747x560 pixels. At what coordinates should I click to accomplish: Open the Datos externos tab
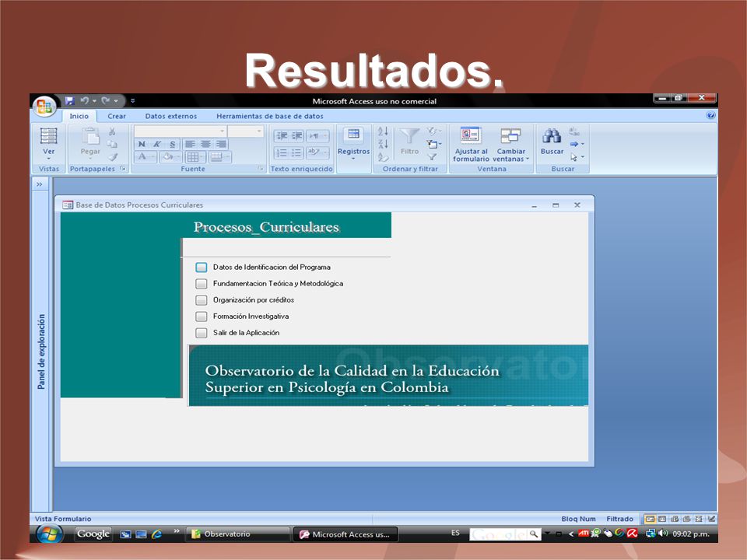(170, 116)
